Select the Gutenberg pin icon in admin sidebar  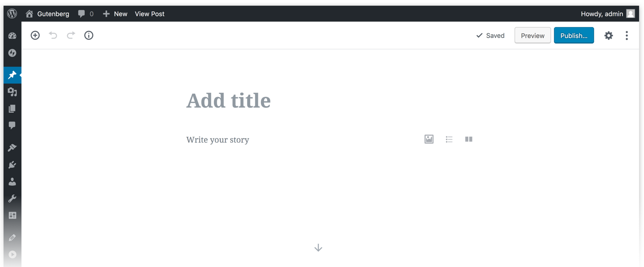(x=12, y=75)
